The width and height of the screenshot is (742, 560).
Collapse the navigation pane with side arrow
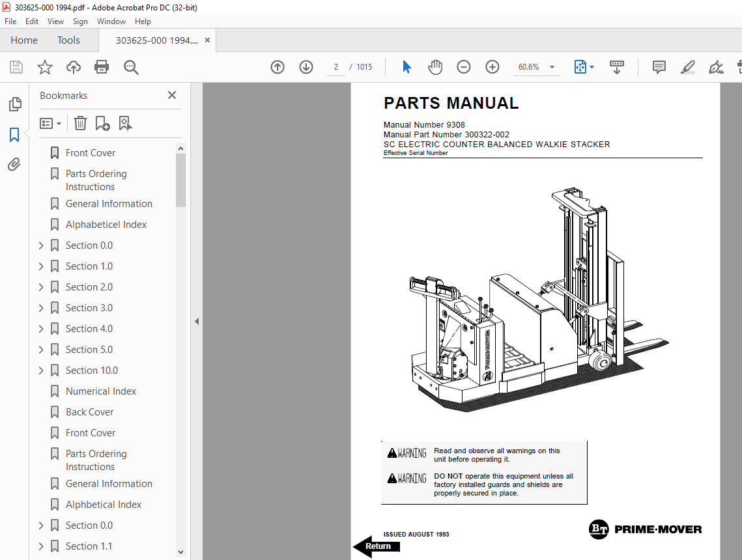pyautogui.click(x=197, y=322)
